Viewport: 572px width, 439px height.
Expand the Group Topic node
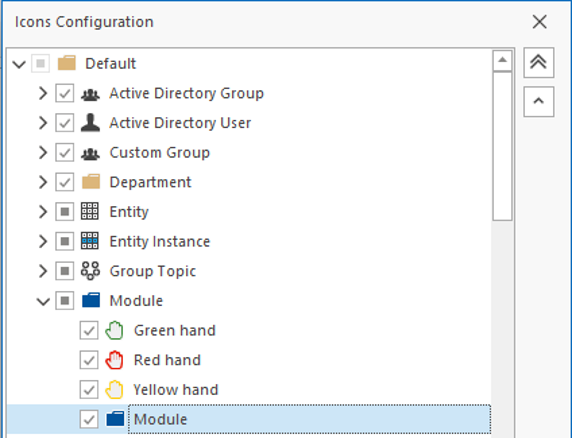43,271
